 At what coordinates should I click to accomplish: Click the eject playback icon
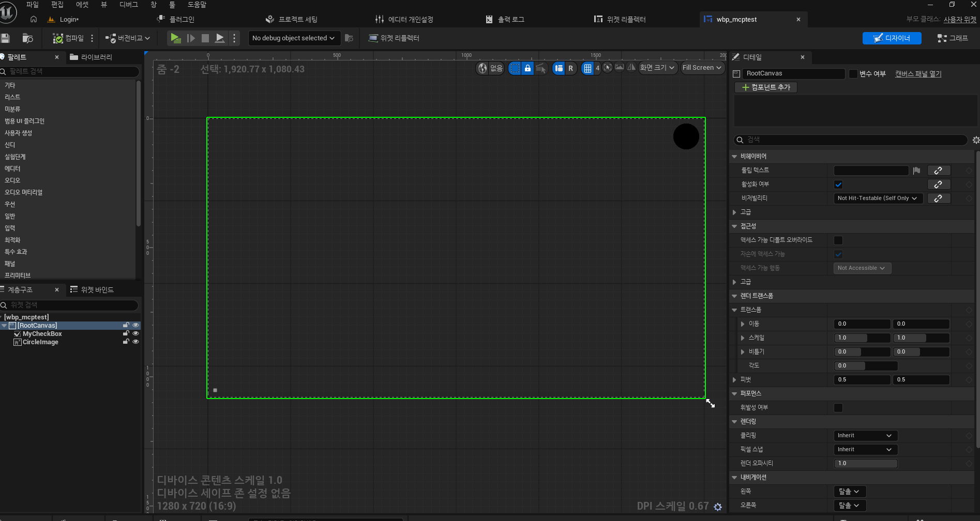(220, 38)
